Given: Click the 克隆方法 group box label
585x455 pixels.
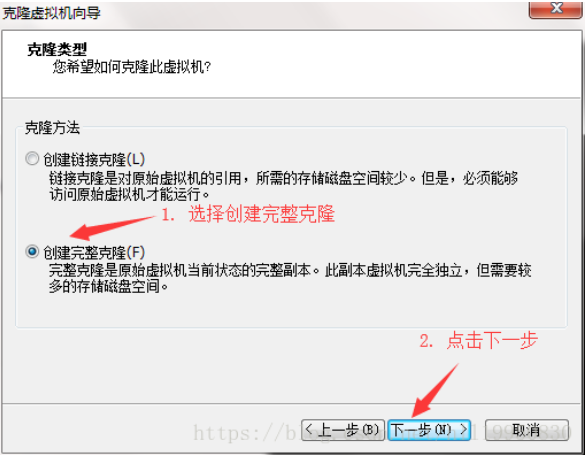Looking at the screenshot, I should click(x=52, y=128).
